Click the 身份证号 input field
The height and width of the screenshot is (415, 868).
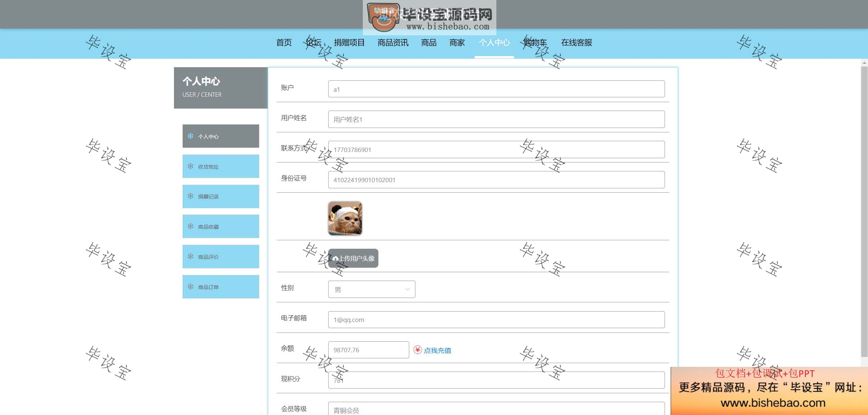coord(496,180)
